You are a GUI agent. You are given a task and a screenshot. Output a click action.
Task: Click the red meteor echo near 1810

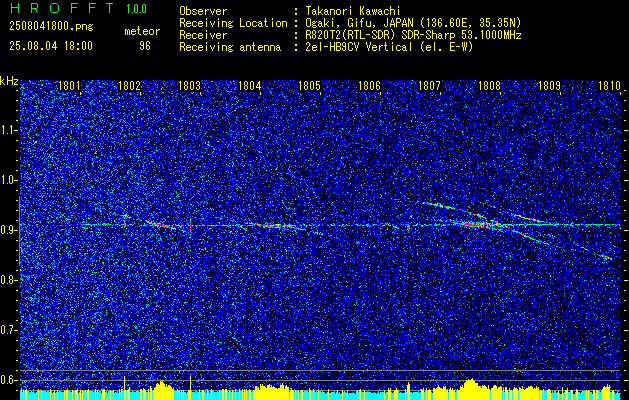pos(607,257)
